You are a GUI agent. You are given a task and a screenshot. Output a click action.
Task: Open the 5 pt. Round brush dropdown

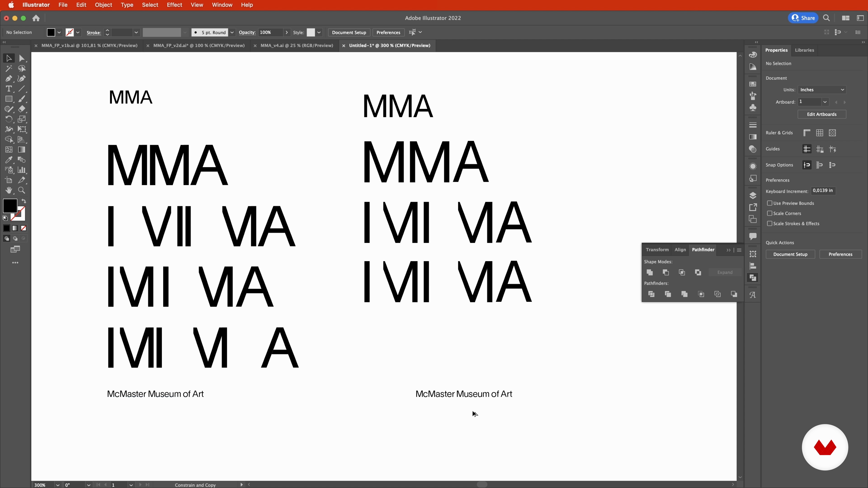232,32
